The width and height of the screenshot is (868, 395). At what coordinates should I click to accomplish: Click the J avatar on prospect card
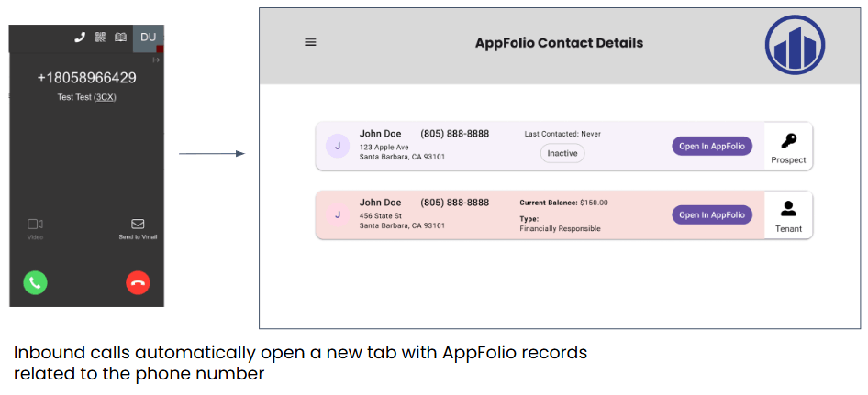[337, 146]
